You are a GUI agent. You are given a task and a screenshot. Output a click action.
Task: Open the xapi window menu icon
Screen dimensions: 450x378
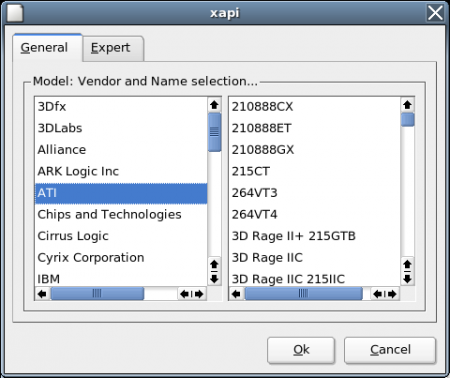click(15, 13)
